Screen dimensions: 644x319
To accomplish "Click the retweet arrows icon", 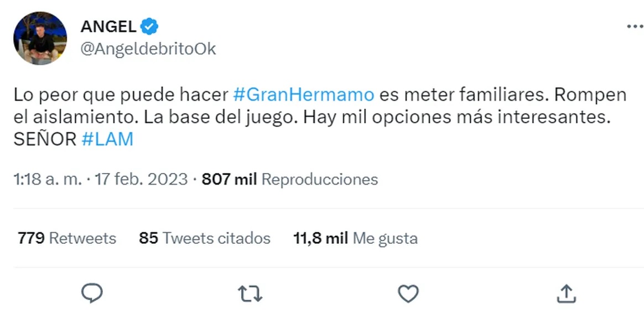I will click(x=250, y=294).
